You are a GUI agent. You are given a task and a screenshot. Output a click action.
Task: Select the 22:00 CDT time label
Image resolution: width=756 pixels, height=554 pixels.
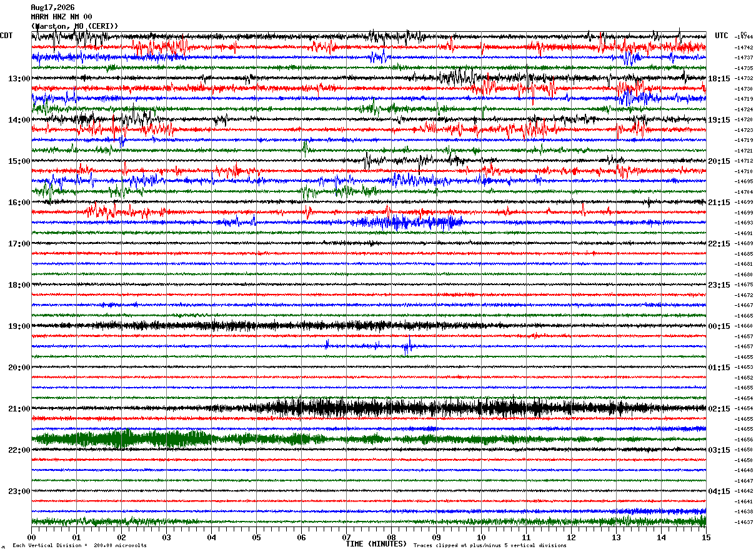coord(19,450)
